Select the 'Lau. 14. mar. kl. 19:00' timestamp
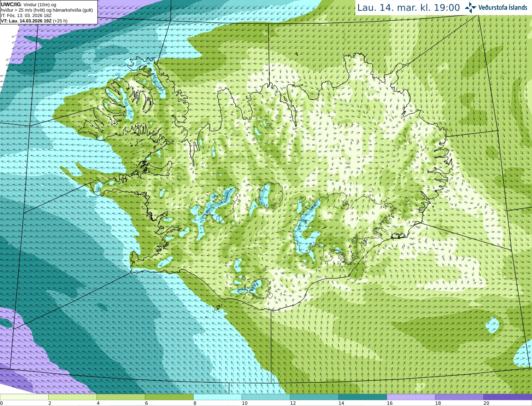 tap(409, 8)
